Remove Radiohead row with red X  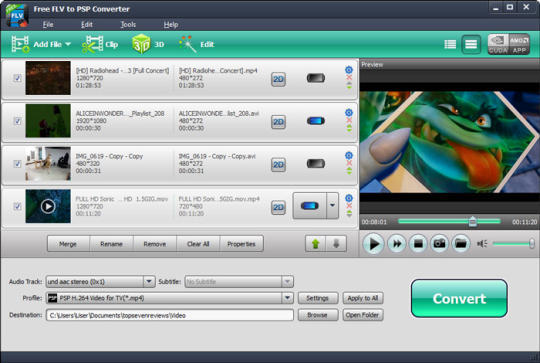pos(349,77)
